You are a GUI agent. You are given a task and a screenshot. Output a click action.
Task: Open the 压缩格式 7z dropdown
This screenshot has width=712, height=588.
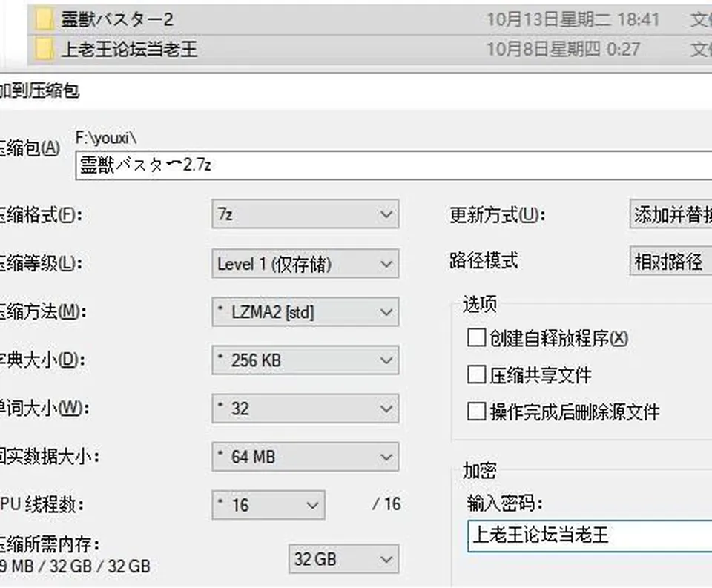[x=305, y=214]
